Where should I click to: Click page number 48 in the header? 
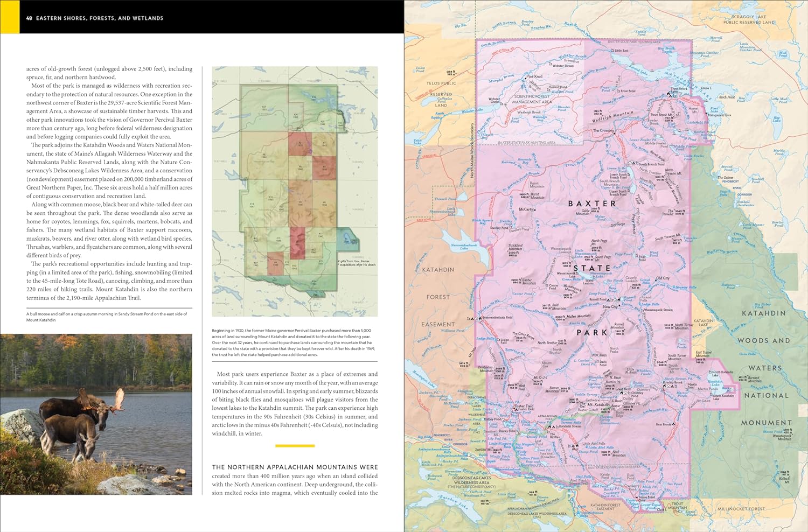click(29, 18)
